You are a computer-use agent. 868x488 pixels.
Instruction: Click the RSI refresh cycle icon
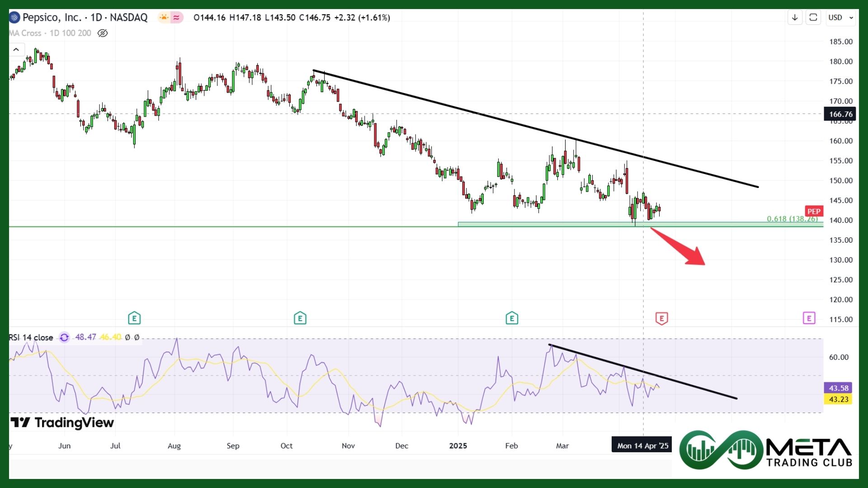(x=64, y=338)
